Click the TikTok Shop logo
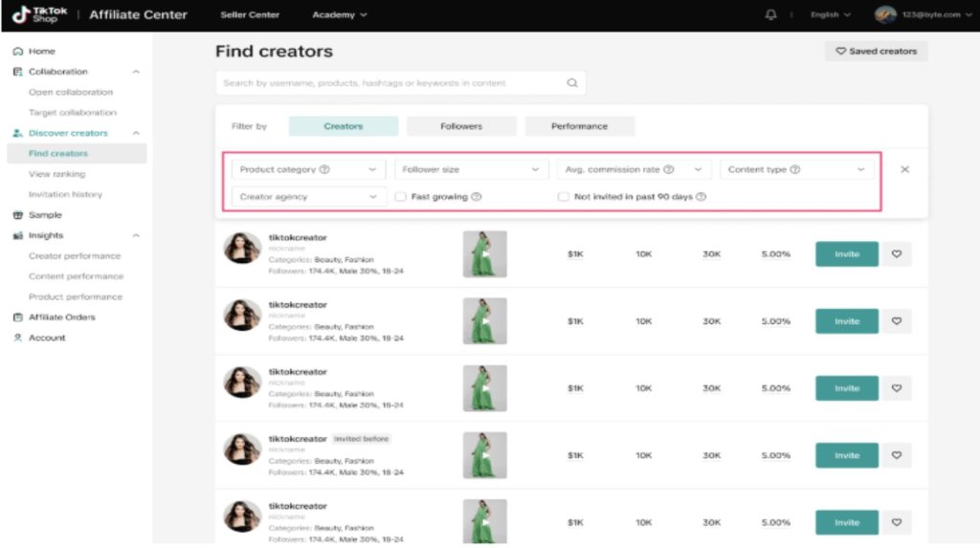 40,15
